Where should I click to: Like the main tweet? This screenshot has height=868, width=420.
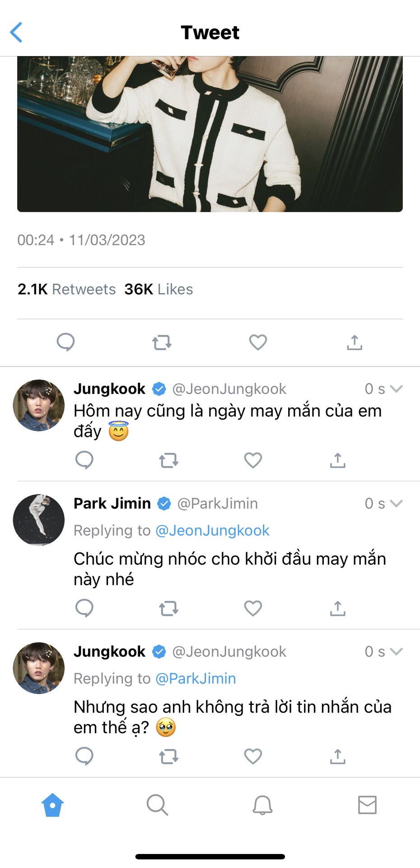[x=258, y=342]
